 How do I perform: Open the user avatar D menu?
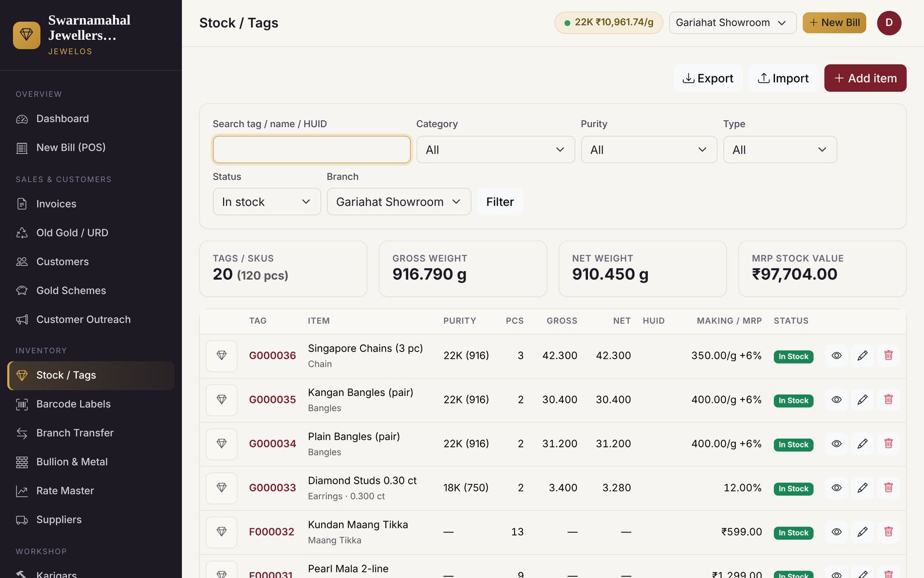[889, 23]
